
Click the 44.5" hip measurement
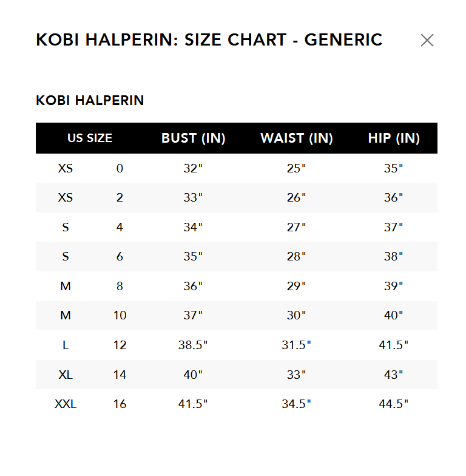tap(394, 404)
